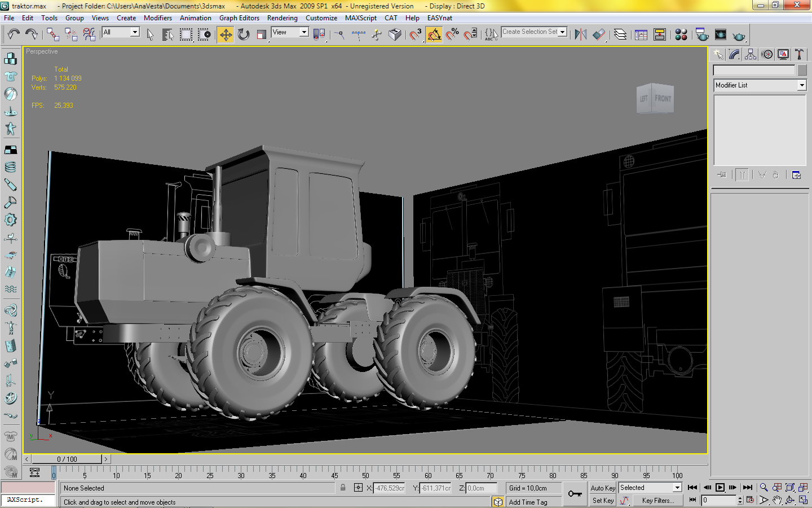Open the Render Setup teapot icon

[702, 35]
